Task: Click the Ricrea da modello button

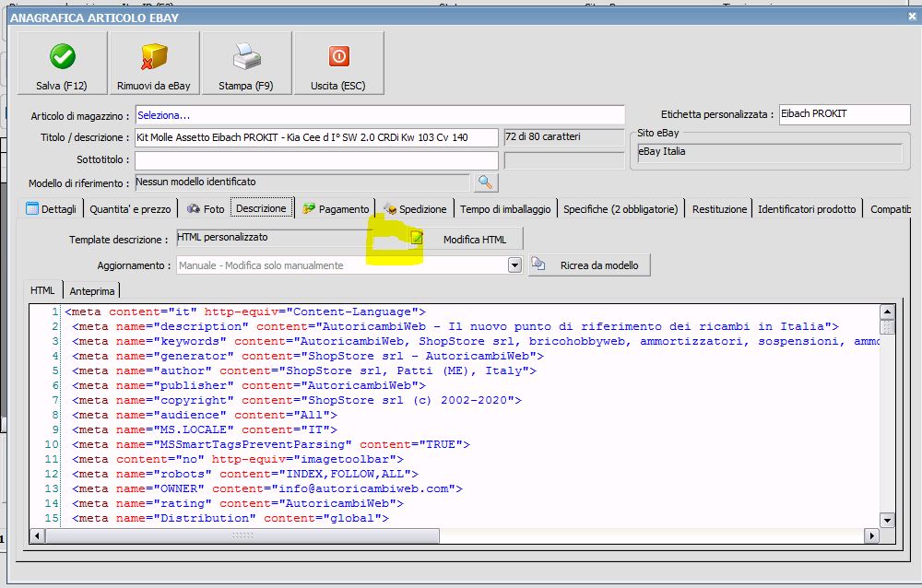Action: tap(598, 265)
